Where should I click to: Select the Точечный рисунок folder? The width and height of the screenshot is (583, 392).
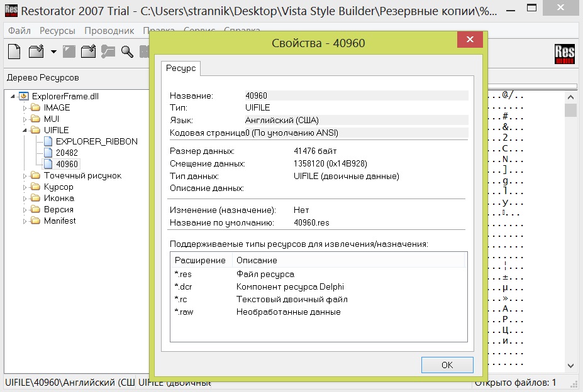click(82, 175)
